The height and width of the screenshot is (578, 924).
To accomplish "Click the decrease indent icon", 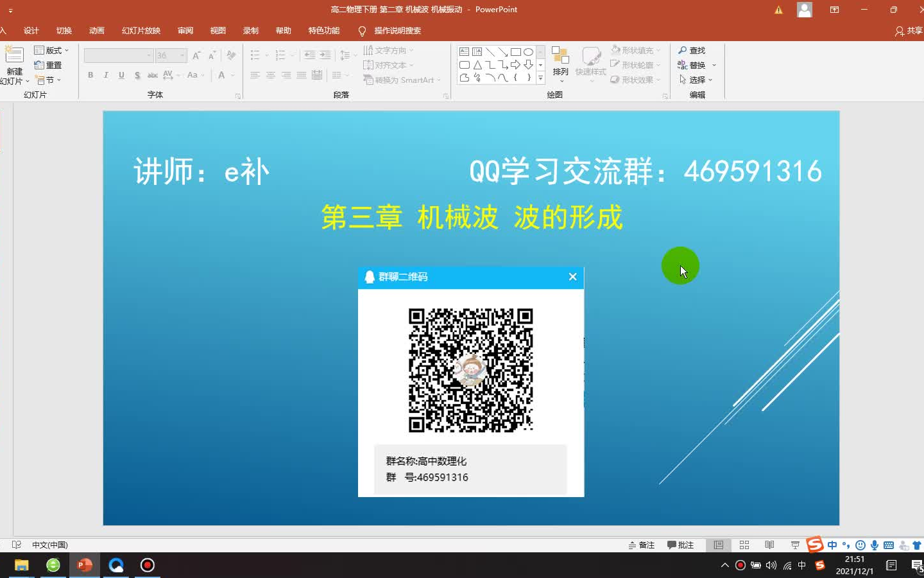I will 310,56.
